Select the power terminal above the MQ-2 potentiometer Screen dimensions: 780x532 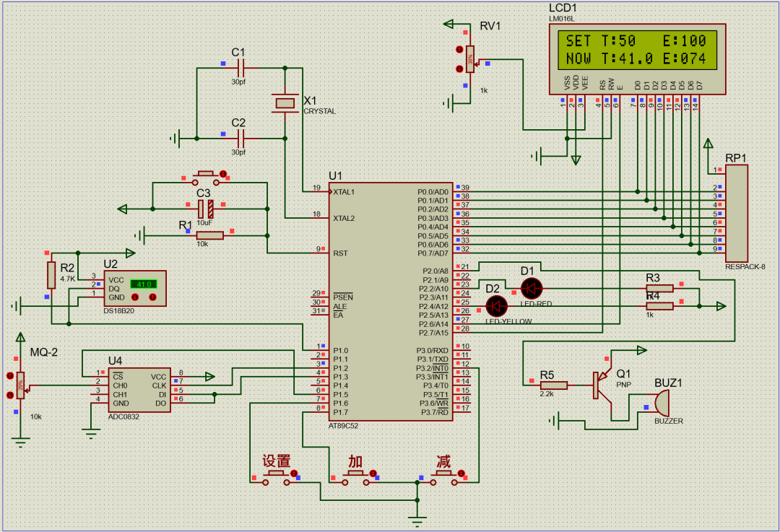(x=20, y=338)
